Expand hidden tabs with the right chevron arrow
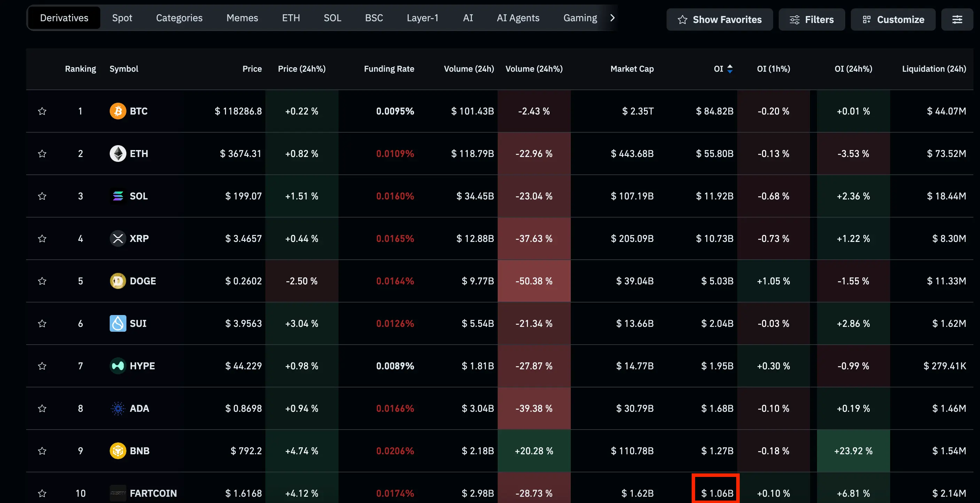980x503 pixels. point(613,17)
